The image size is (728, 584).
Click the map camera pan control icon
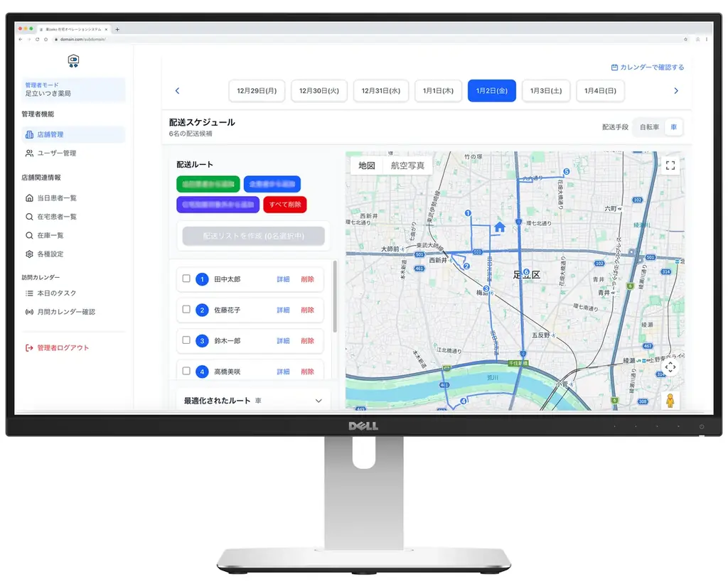pyautogui.click(x=670, y=367)
